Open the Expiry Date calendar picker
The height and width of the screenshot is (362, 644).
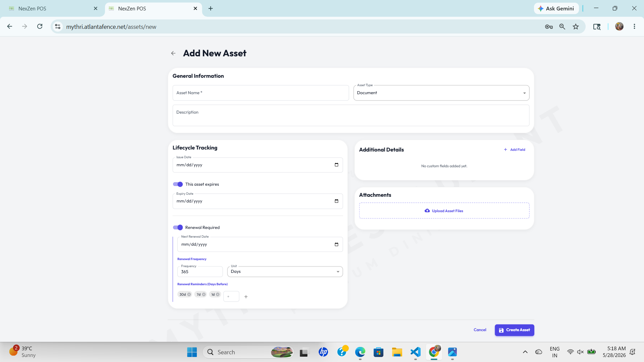click(x=336, y=201)
